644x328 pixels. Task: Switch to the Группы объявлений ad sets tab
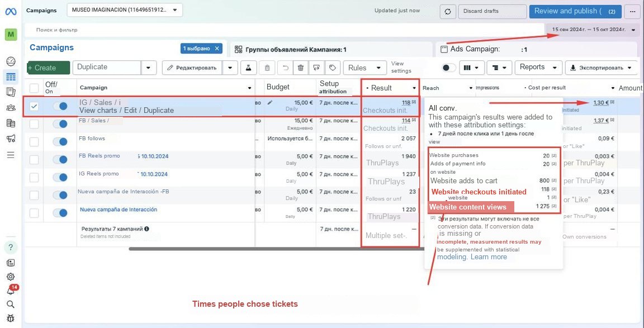331,49
